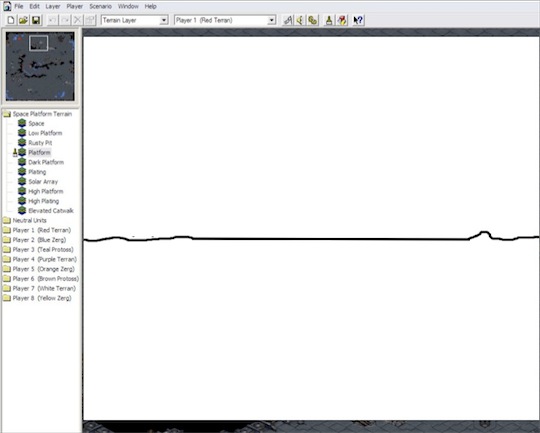Open the Scenario menu
The width and height of the screenshot is (540, 433).
pos(100,6)
